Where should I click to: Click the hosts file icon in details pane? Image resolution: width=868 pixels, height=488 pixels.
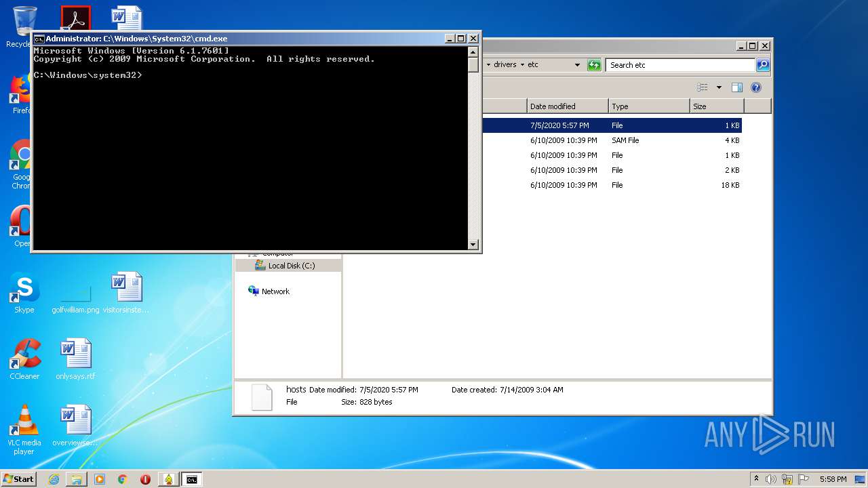point(262,396)
